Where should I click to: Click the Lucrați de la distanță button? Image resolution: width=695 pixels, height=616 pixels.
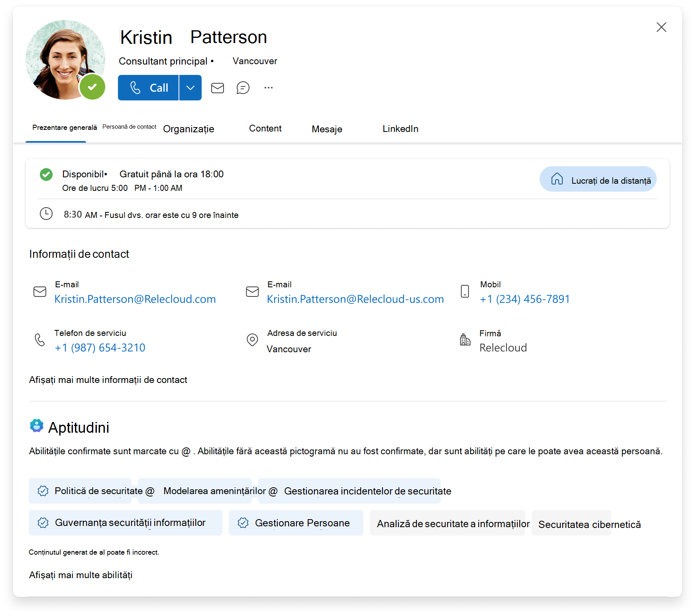pyautogui.click(x=598, y=179)
